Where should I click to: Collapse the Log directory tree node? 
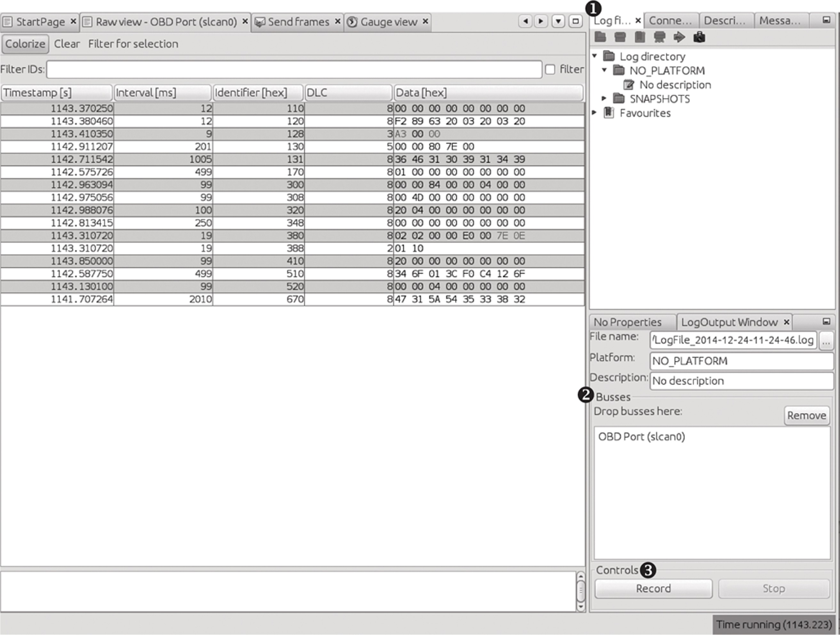coord(595,56)
